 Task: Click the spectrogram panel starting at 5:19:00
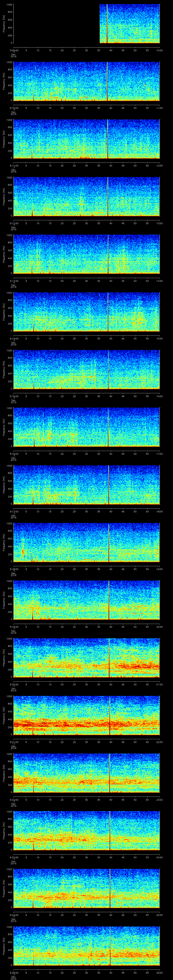(x=87, y=600)
